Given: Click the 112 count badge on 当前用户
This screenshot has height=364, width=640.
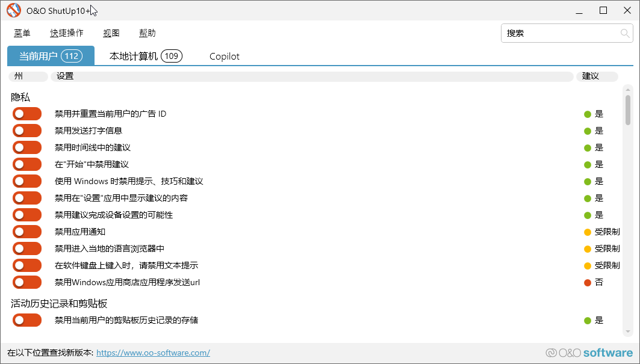Looking at the screenshot, I should (71, 56).
